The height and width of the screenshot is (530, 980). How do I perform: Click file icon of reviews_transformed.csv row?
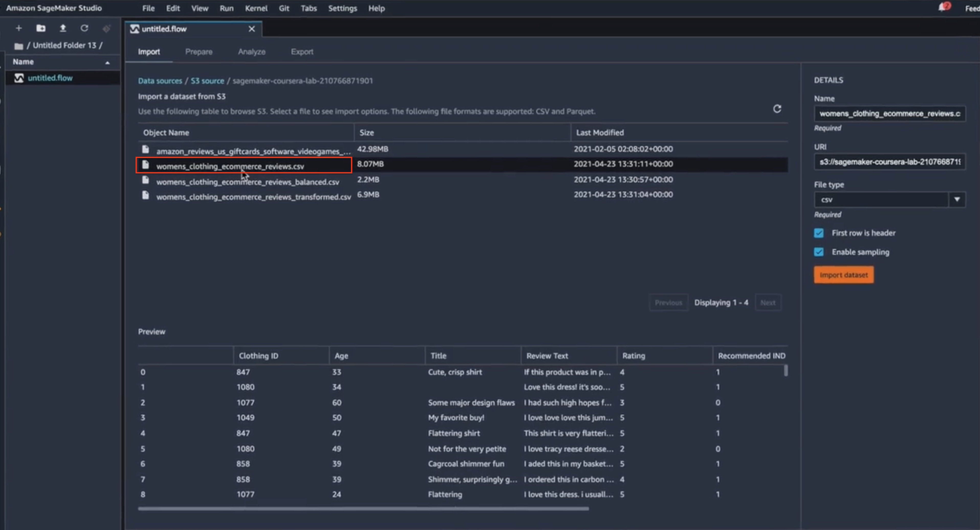pos(145,195)
